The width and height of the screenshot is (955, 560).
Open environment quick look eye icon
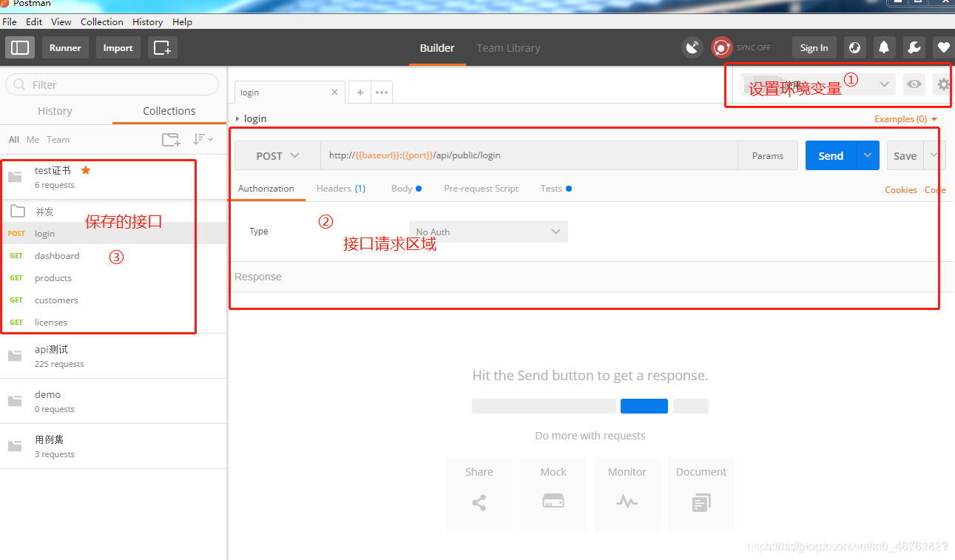914,84
